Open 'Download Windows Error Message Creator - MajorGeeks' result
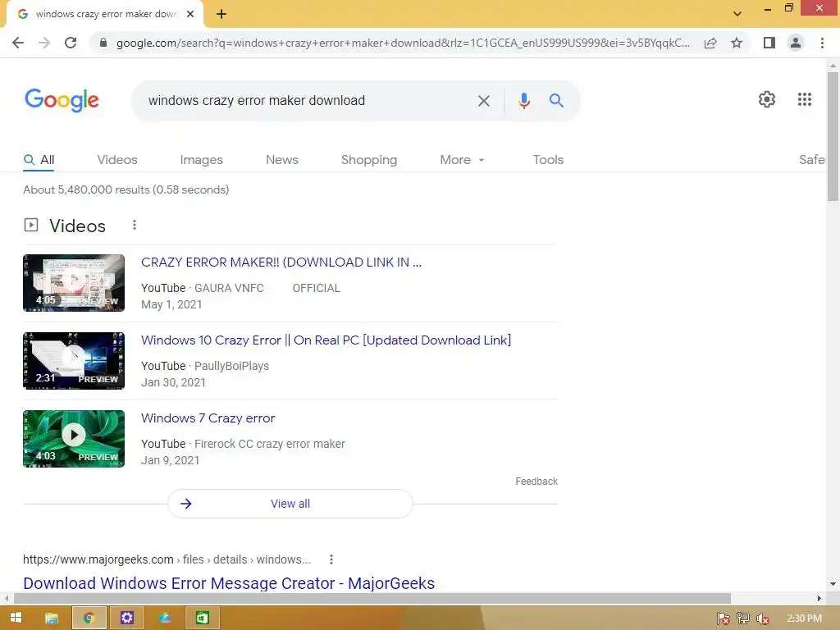This screenshot has width=840, height=630. point(229,583)
